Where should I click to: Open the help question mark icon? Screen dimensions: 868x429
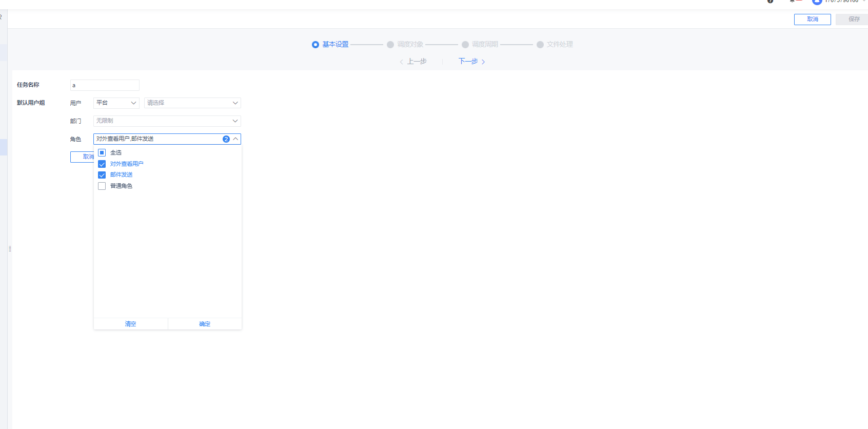click(x=770, y=1)
